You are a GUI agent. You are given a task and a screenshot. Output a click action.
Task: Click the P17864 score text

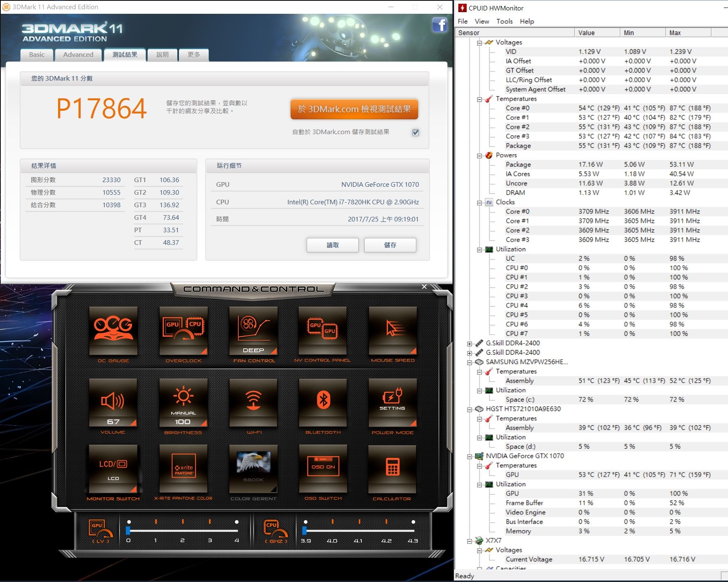(x=102, y=109)
